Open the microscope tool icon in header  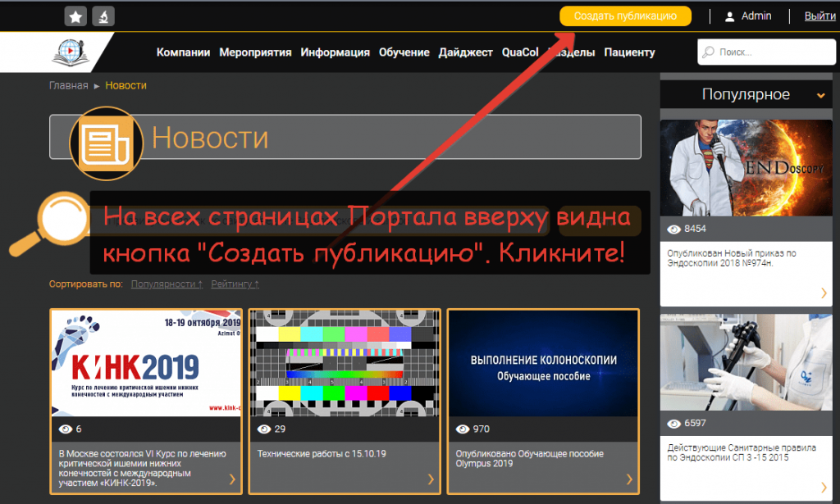(102, 15)
